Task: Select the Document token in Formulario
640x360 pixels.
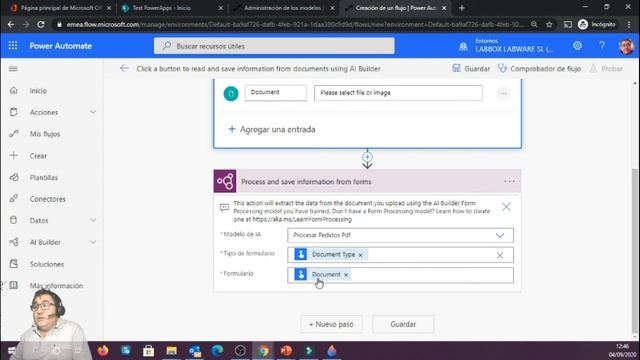Action: click(322, 274)
